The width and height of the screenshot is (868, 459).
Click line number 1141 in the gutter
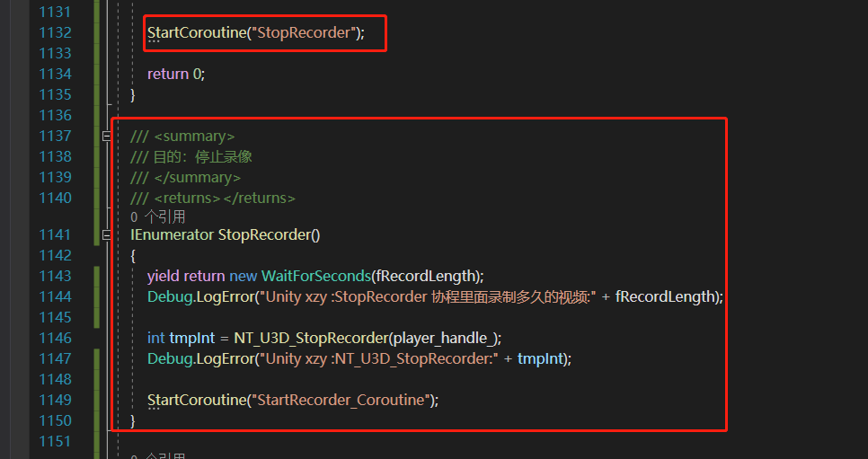55,234
